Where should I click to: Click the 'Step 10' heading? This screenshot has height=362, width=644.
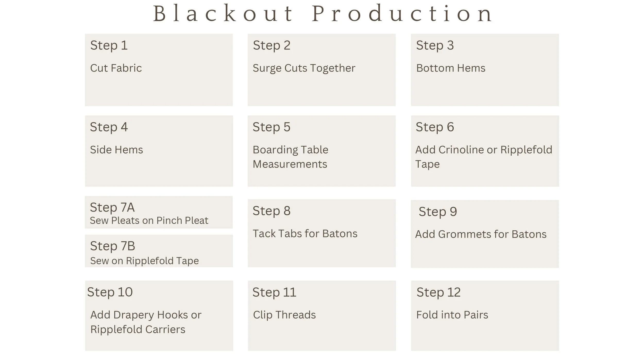point(110,292)
